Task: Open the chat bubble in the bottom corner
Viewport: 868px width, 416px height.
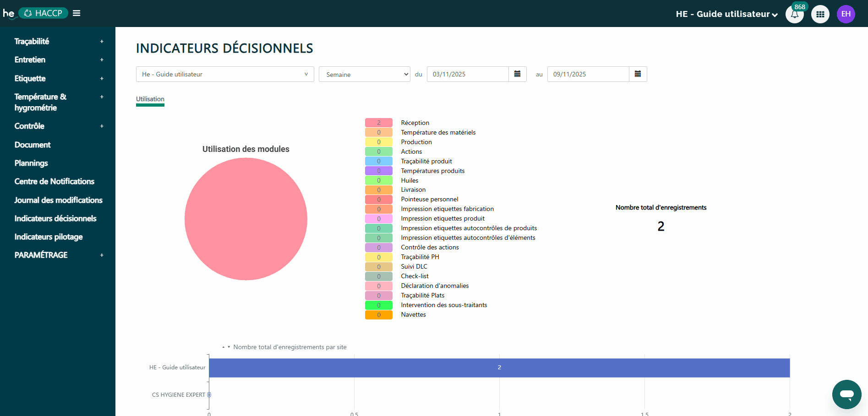Action: (846, 394)
